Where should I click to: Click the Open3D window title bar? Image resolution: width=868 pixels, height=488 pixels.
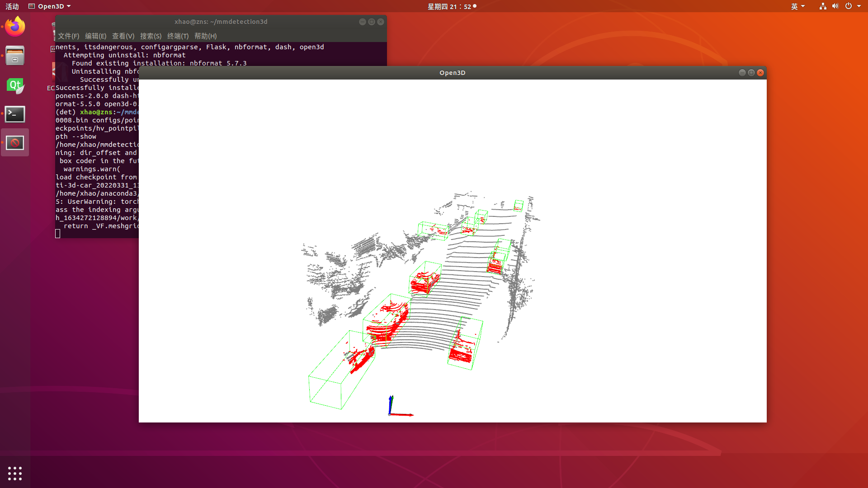click(x=452, y=73)
